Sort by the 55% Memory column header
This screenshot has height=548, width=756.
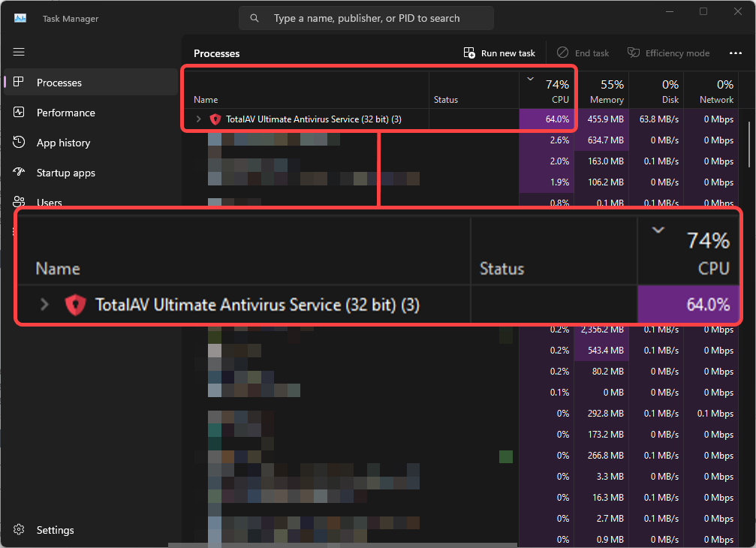pos(601,91)
